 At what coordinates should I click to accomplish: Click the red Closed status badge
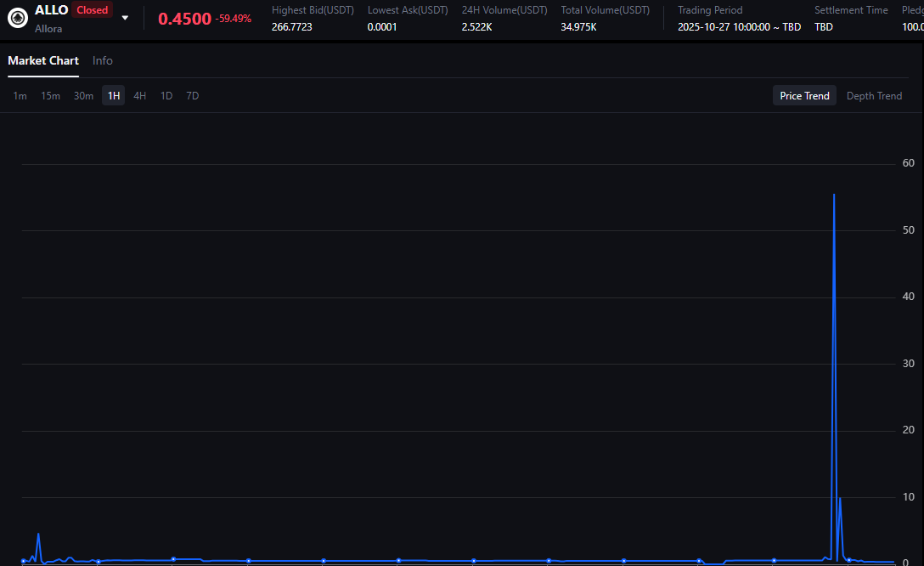[x=92, y=10]
